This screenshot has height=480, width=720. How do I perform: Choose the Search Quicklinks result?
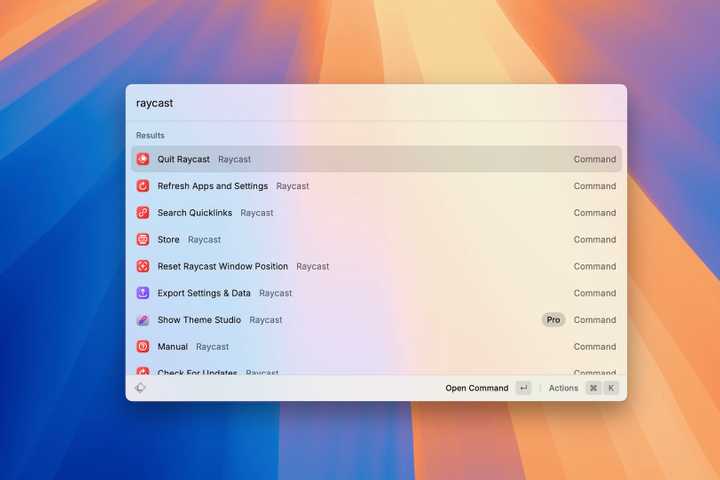point(195,213)
